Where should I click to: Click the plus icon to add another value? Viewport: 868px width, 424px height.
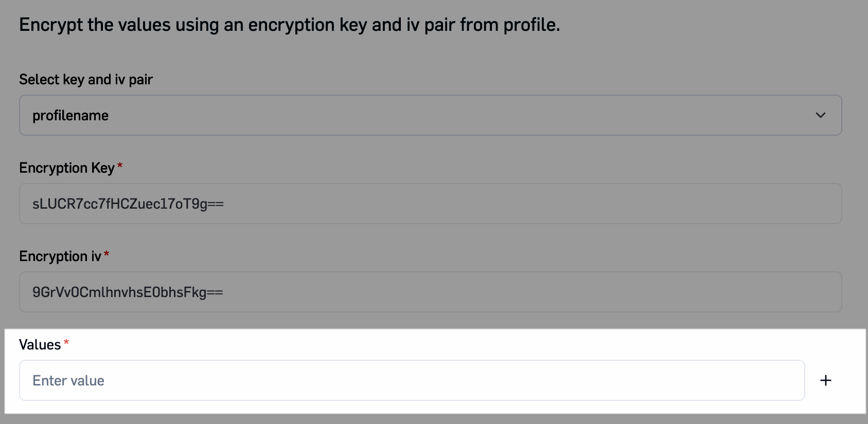coord(825,380)
